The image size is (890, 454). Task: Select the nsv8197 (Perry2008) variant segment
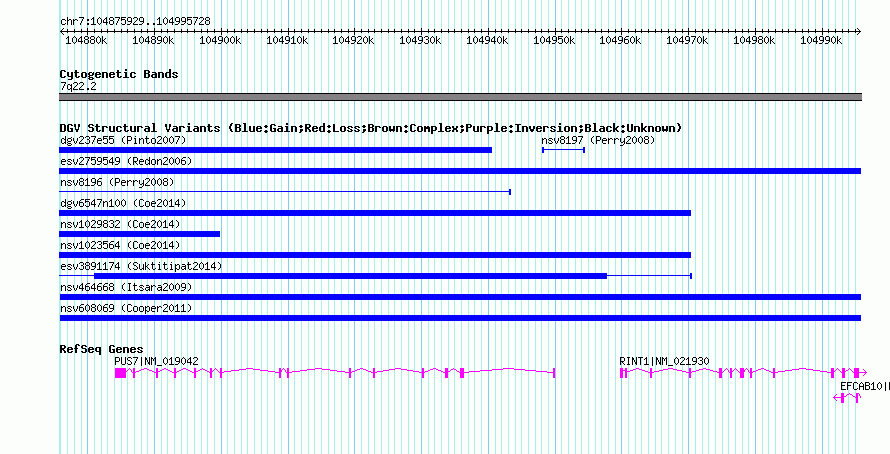pos(563,150)
